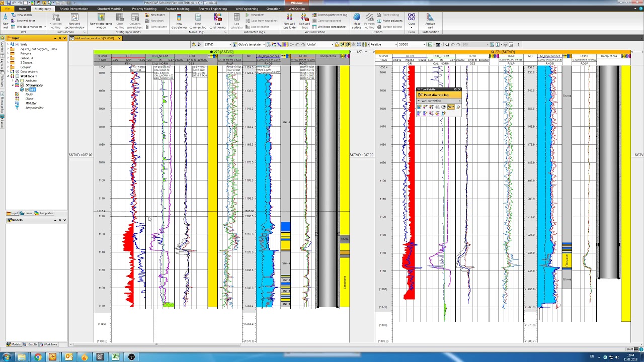Expand the Polygons folder in tree

8,53
